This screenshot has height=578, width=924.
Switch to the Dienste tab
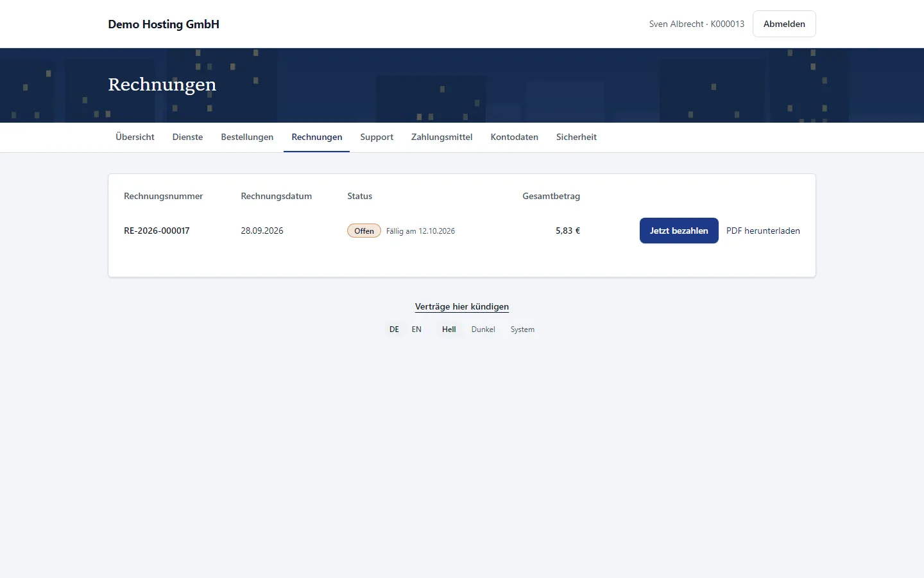pyautogui.click(x=187, y=137)
